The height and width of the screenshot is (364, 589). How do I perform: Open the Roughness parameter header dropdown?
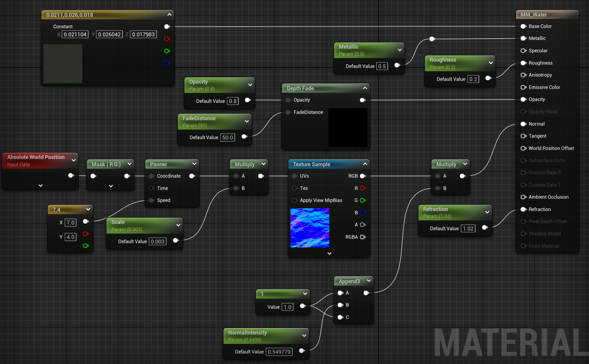[491, 63]
